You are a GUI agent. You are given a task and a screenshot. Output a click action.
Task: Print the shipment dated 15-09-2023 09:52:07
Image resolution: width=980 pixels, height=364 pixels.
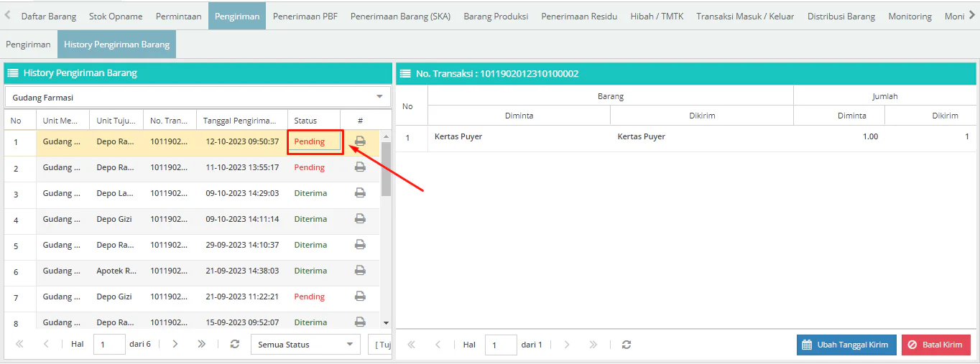360,322
